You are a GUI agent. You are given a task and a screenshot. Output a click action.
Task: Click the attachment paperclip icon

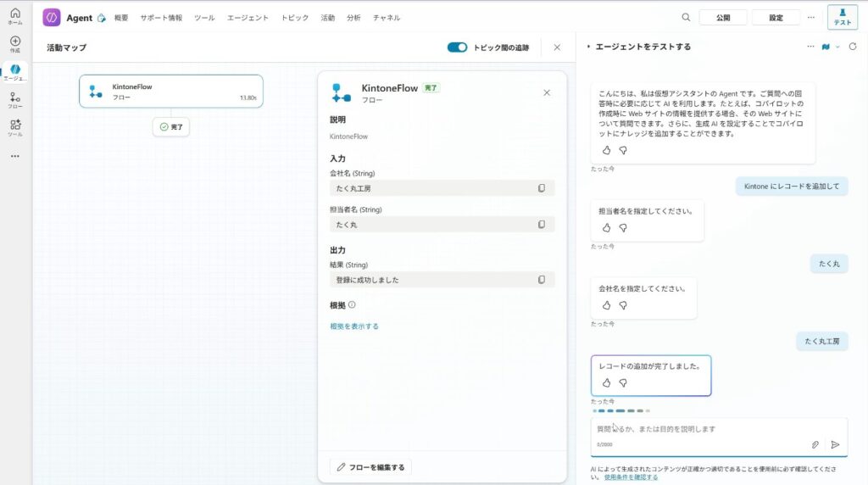coord(815,444)
